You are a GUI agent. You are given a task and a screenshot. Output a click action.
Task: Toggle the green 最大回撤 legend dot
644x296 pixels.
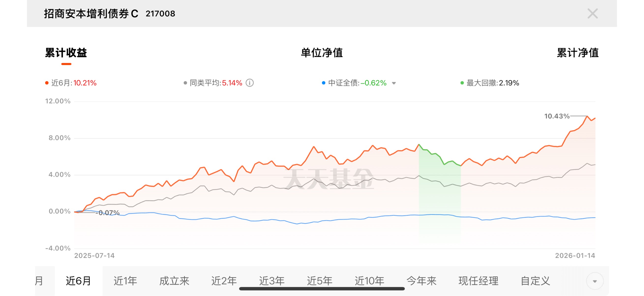coord(462,83)
